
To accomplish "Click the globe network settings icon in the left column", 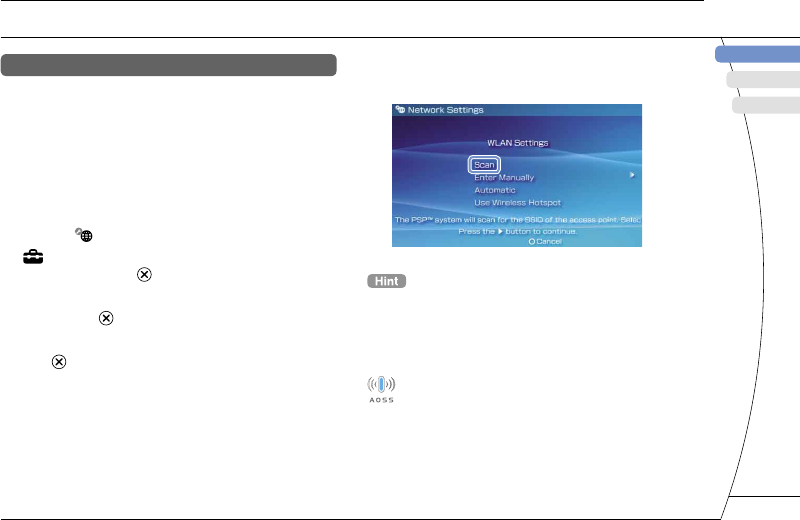I will 84,235.
